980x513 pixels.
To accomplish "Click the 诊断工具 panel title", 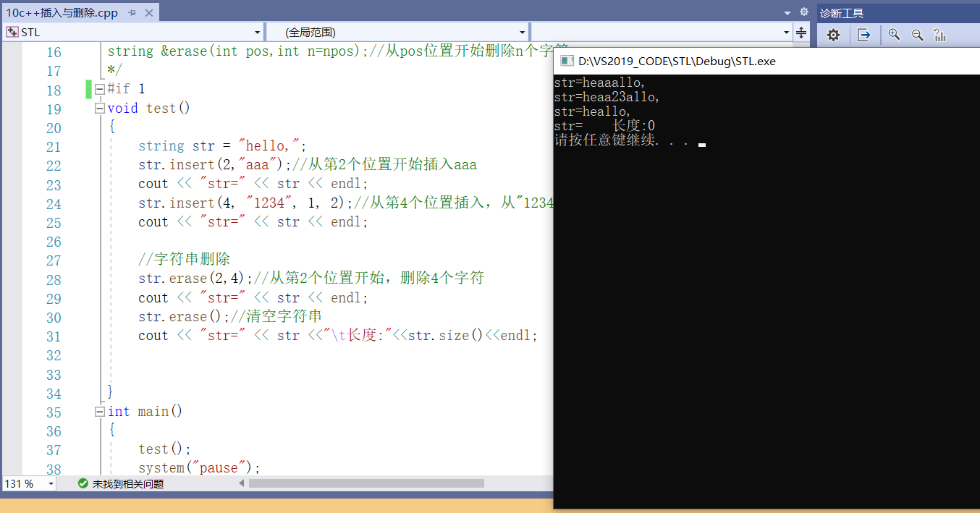I will pyautogui.click(x=842, y=13).
